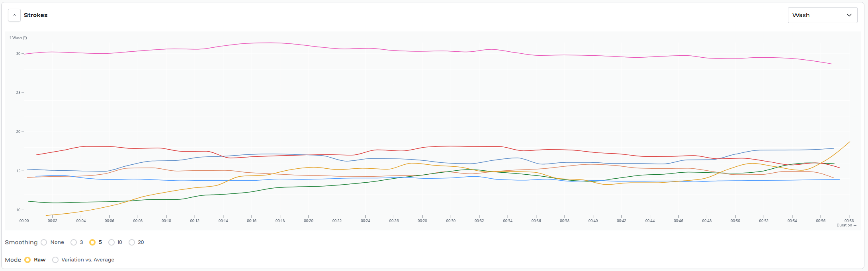Enable Variation vs. Average mode
This screenshot has height=271, width=868.
point(55,260)
